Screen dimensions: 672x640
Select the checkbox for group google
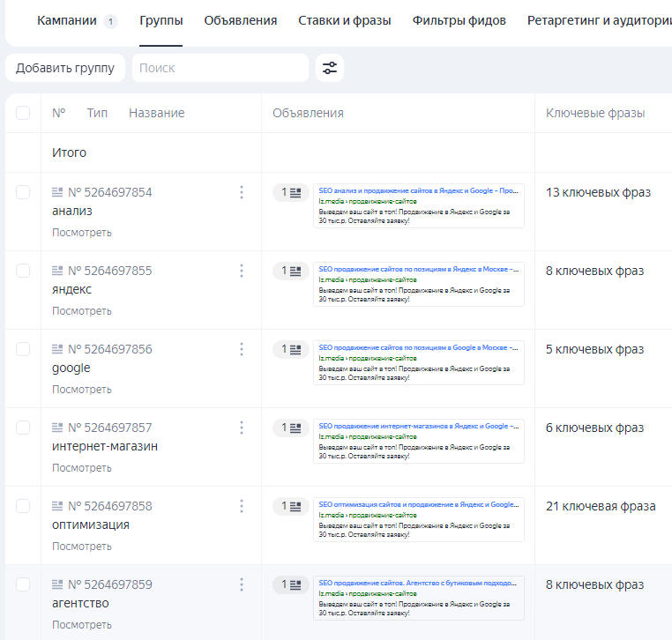(x=23, y=349)
